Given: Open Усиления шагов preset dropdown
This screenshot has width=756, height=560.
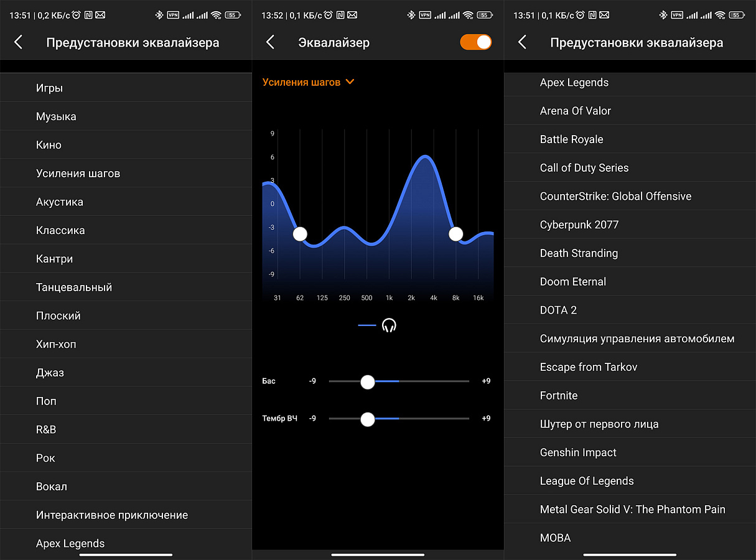Looking at the screenshot, I should click(308, 82).
